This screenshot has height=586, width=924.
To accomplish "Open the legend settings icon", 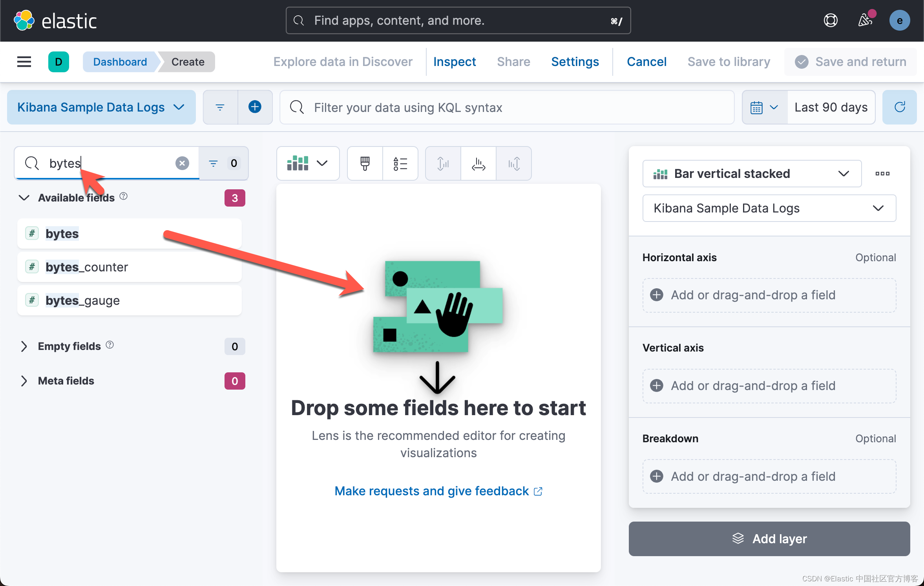I will [x=400, y=163].
